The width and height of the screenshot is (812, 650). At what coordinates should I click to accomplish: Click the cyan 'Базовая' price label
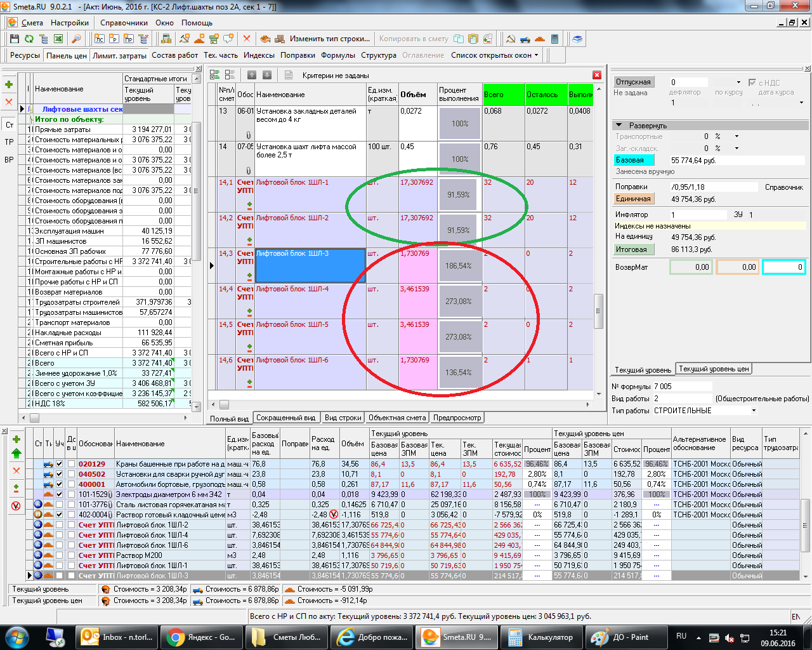tap(634, 160)
